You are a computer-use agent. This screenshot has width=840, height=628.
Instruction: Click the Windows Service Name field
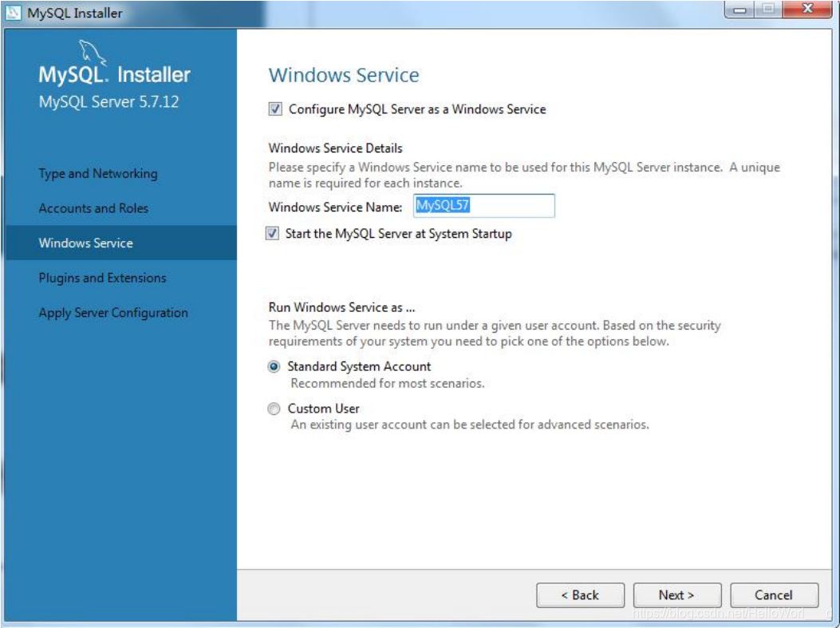pos(483,206)
